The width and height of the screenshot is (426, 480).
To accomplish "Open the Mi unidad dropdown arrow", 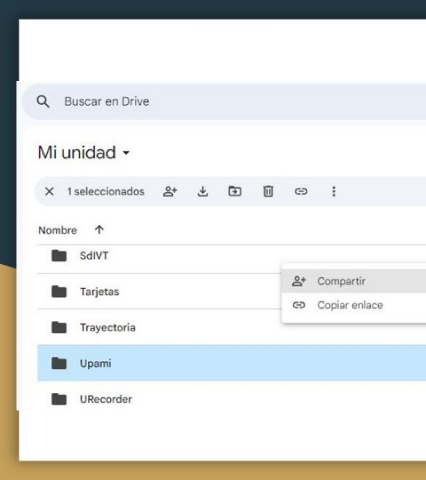I will [126, 153].
